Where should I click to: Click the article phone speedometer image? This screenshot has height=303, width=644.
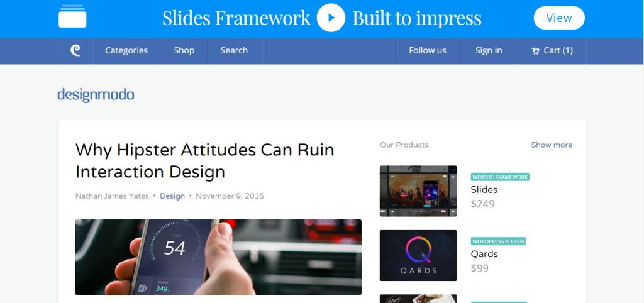coord(218,257)
